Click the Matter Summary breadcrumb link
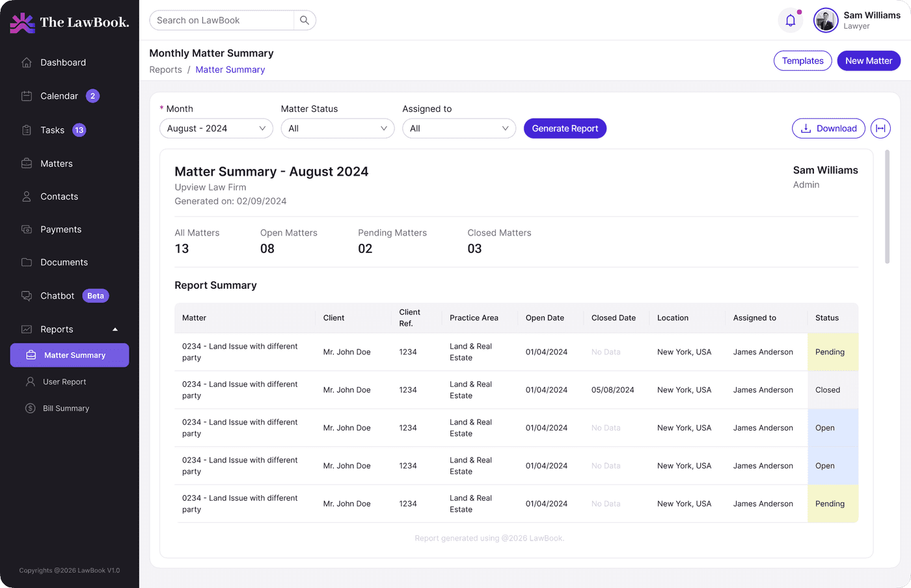 [x=230, y=70]
